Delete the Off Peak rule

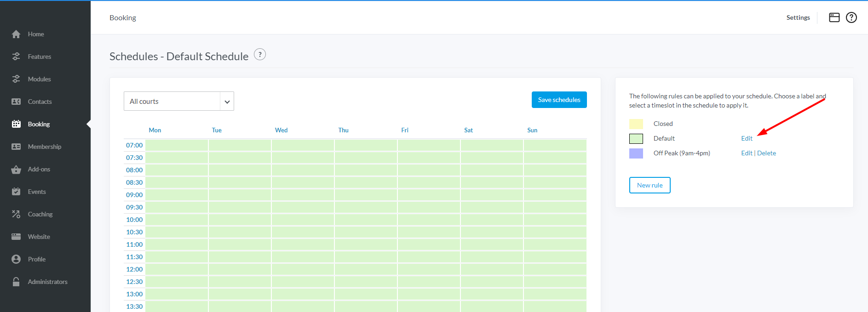[766, 153]
